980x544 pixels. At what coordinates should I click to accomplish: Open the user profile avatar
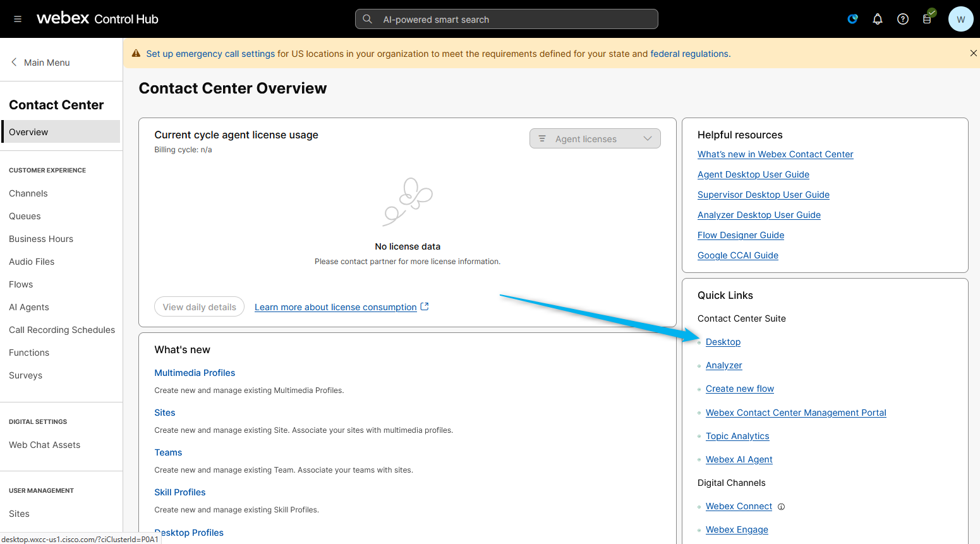(x=960, y=19)
